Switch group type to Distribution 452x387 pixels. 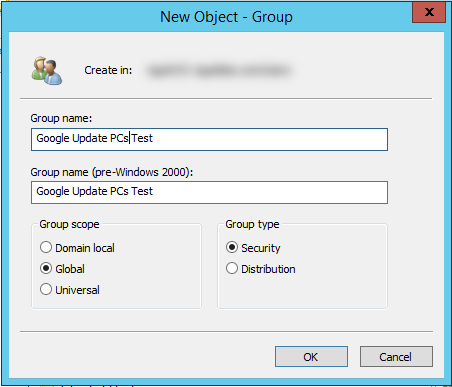point(260,269)
